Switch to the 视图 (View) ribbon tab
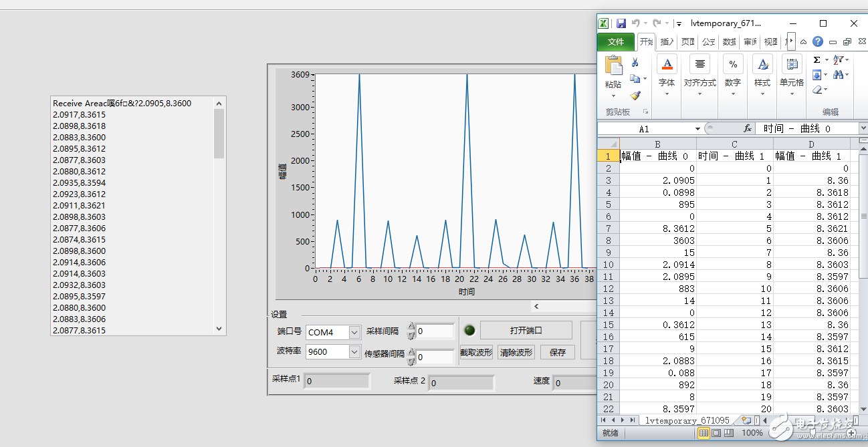868x447 pixels. coord(770,41)
